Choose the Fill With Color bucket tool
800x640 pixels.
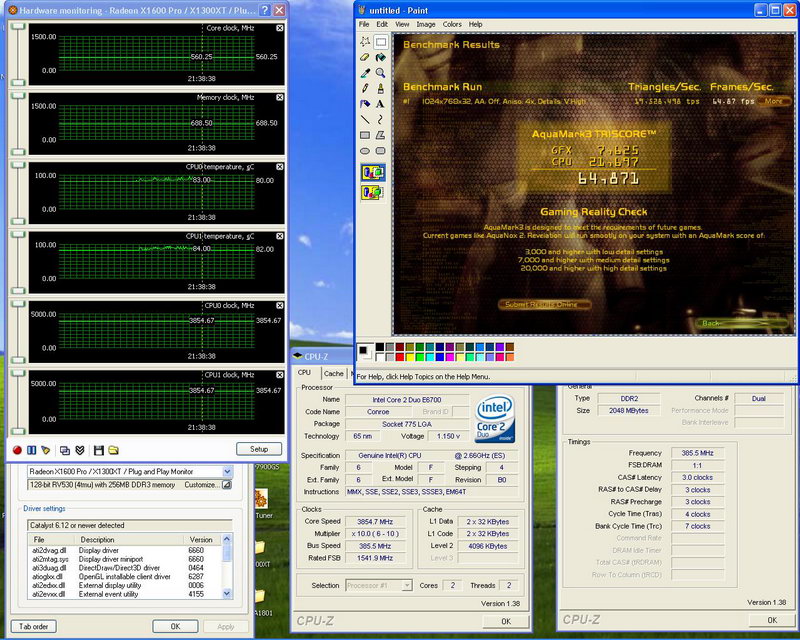pos(381,57)
